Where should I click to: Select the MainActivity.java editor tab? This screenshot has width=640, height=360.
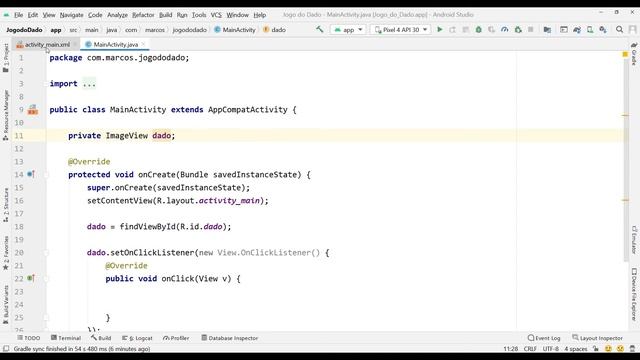(116, 44)
